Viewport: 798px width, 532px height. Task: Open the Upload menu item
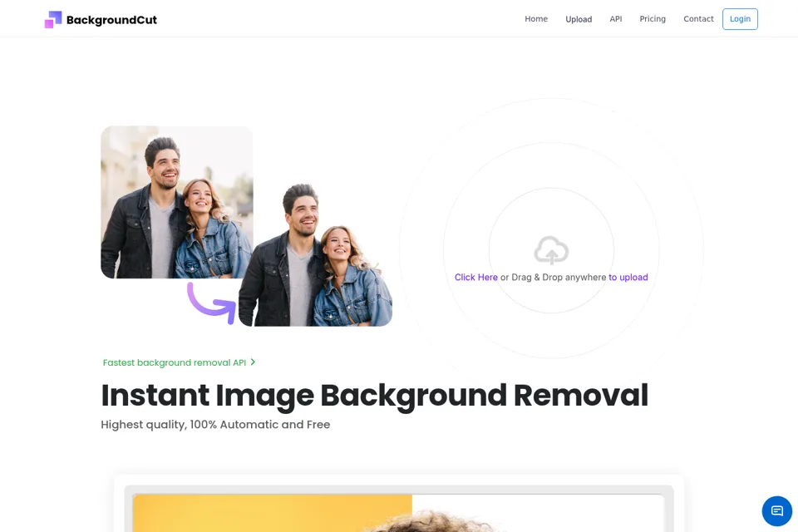(x=579, y=19)
